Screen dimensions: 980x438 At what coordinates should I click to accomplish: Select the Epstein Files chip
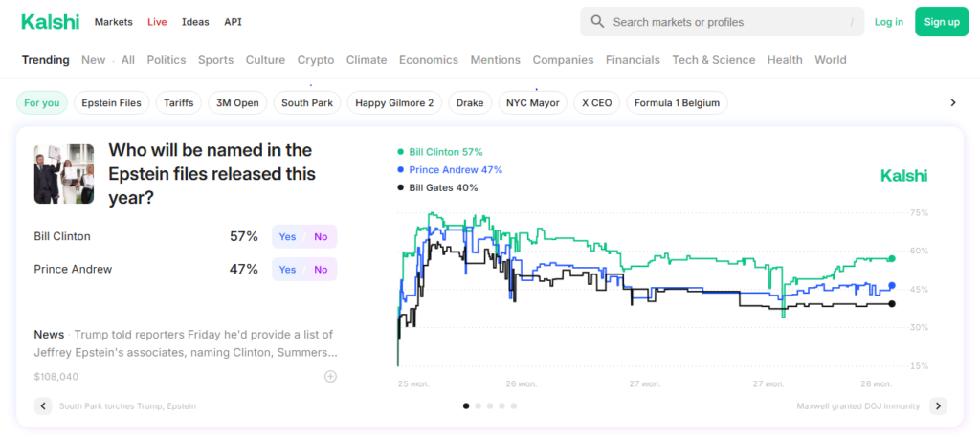(112, 102)
